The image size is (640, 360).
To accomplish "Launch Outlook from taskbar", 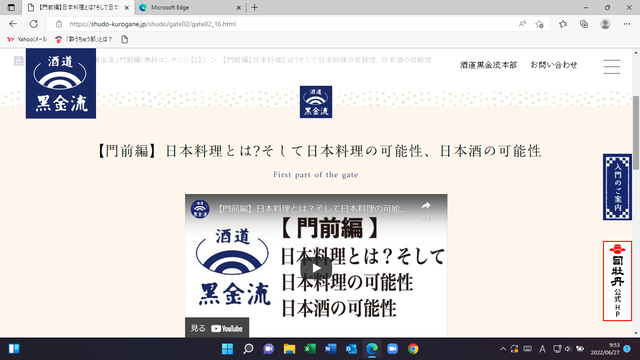I will (x=351, y=349).
